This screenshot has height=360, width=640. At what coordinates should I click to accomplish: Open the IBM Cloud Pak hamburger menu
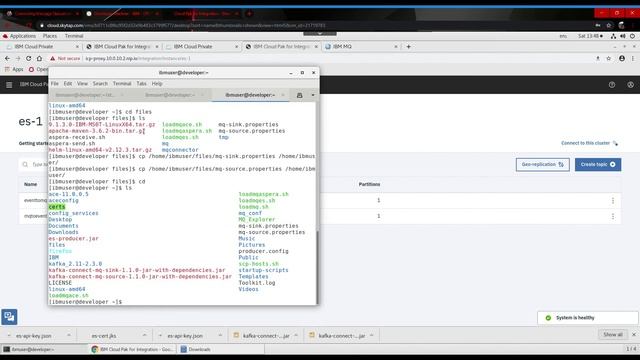pos(9,85)
